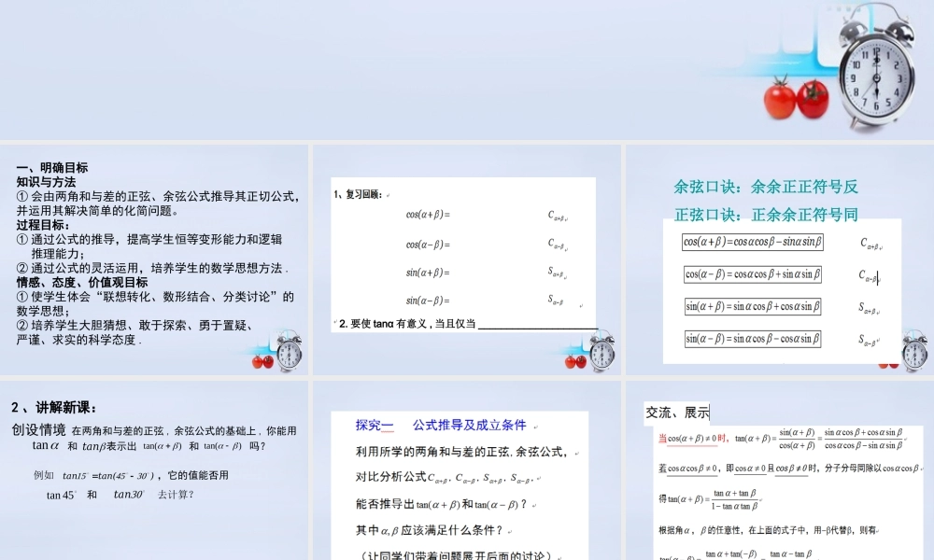Click the heading 一、明确目标
Image resolution: width=934 pixels, height=560 pixels.
point(52,168)
